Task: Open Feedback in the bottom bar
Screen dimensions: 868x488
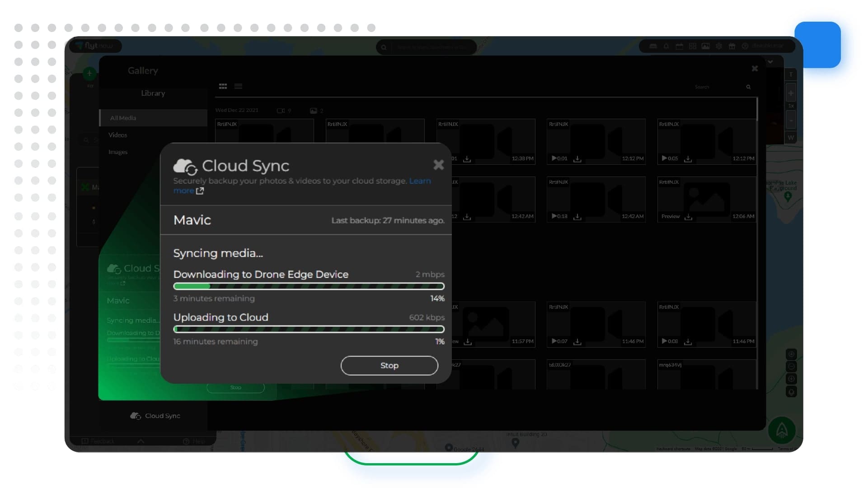Action: click(x=98, y=441)
